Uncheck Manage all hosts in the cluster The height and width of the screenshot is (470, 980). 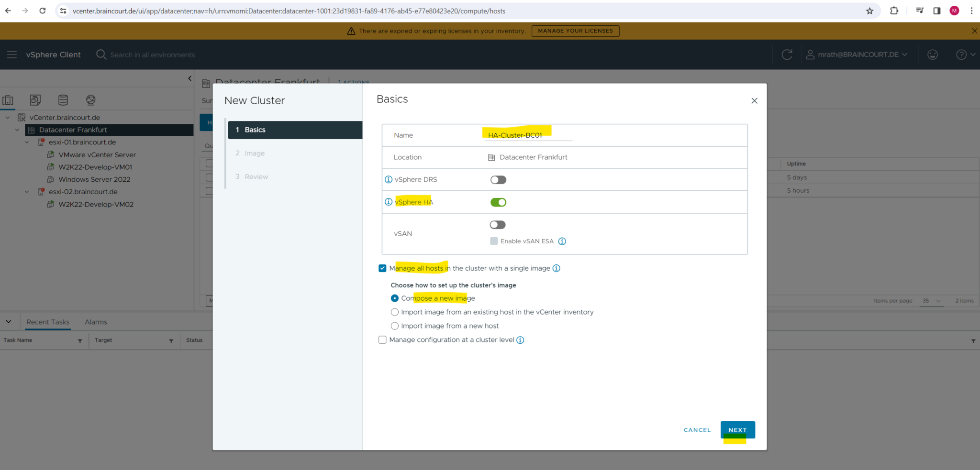click(382, 268)
